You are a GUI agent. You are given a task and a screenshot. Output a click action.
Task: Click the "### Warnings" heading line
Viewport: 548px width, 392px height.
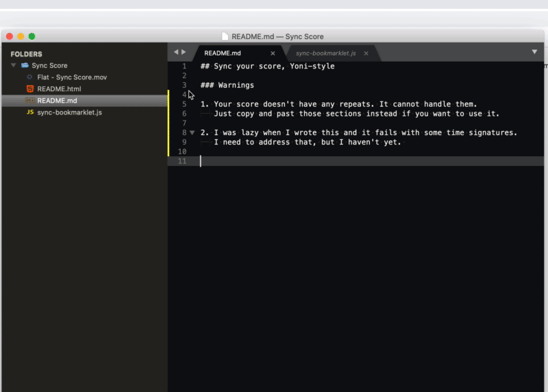click(227, 85)
